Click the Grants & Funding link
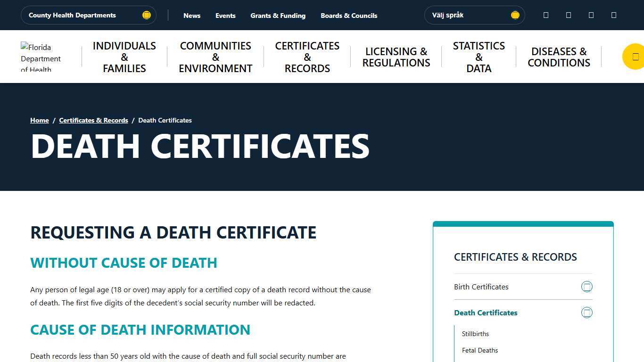The width and height of the screenshot is (644, 362). 278,16
